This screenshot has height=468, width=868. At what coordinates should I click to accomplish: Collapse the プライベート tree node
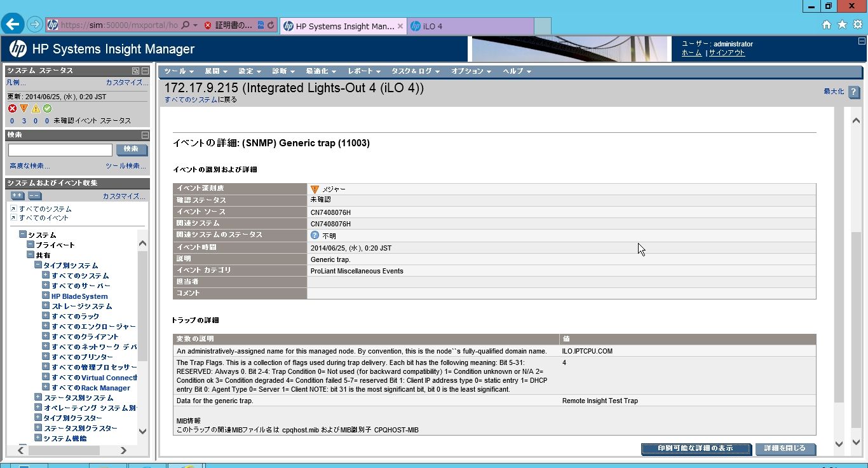[x=31, y=245]
